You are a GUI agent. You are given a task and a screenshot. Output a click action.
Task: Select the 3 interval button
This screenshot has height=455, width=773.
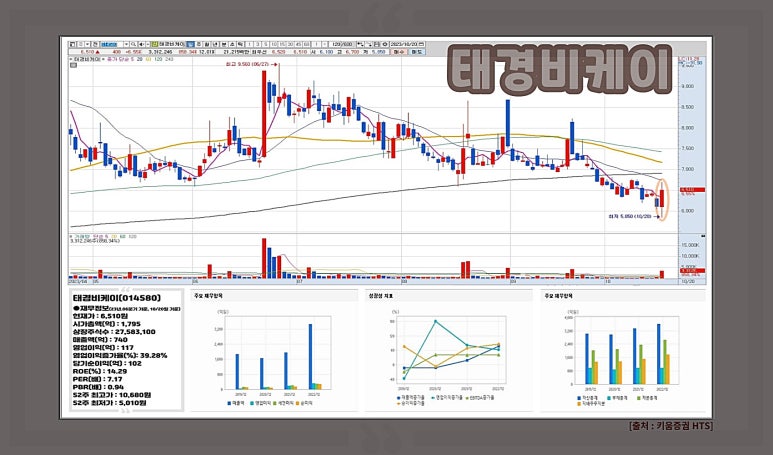click(258, 44)
